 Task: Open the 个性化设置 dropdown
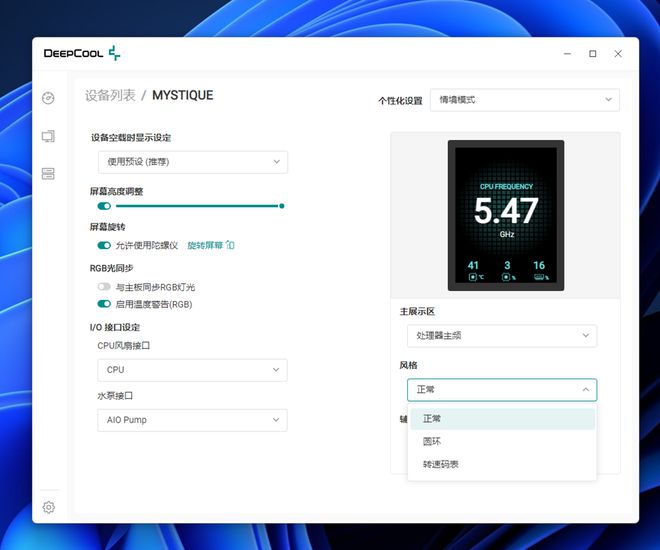coord(524,100)
